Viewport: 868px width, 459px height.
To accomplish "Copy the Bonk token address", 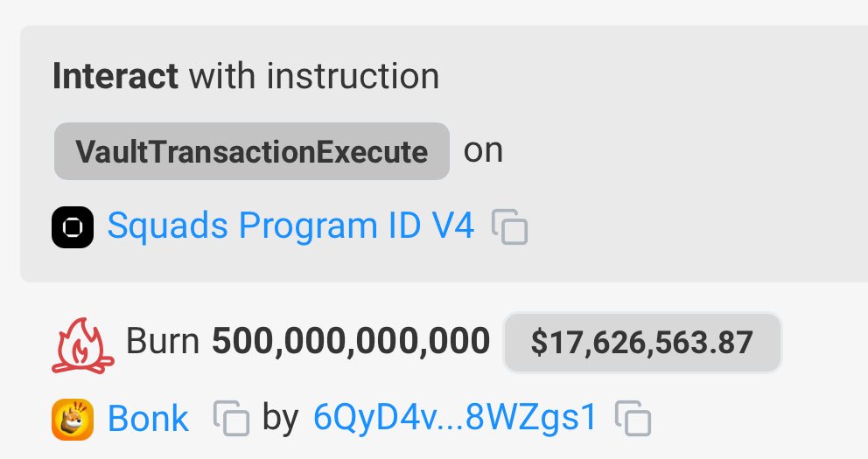I will click(x=231, y=418).
